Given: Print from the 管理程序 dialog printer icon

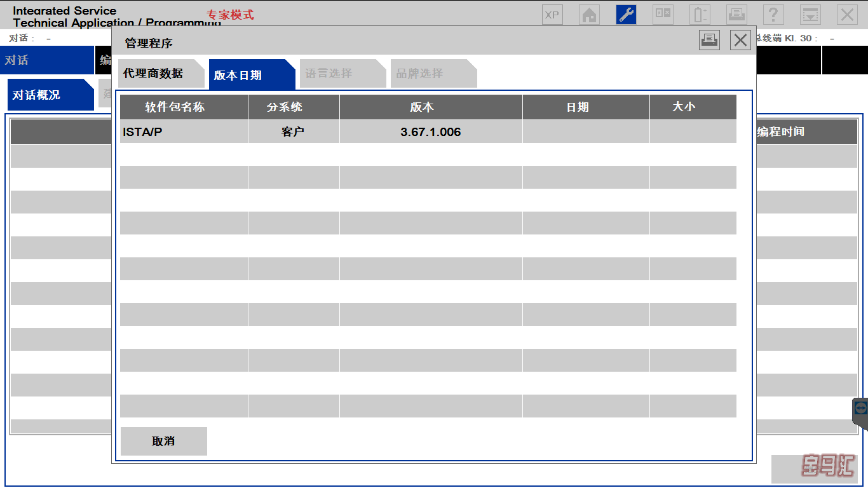Looking at the screenshot, I should coord(710,40).
